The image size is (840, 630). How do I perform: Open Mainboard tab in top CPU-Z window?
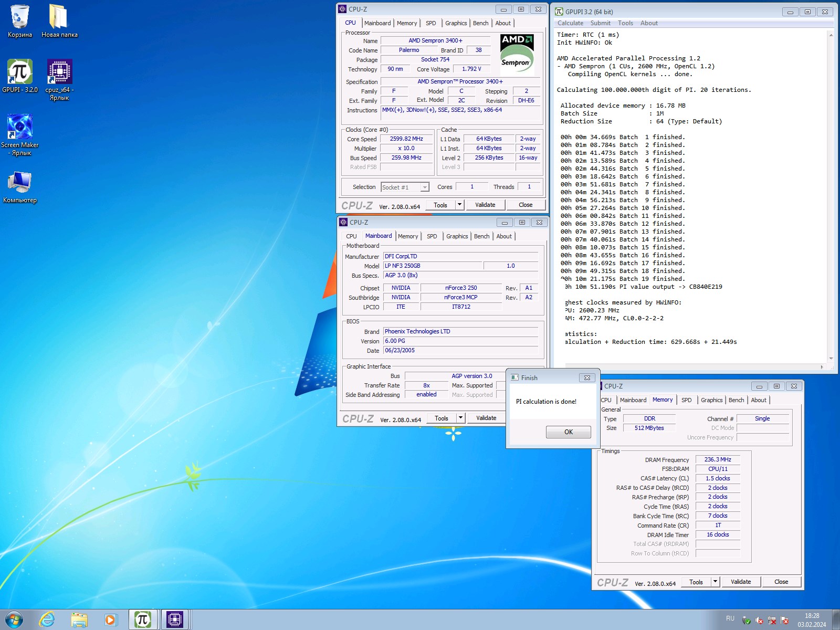click(377, 23)
